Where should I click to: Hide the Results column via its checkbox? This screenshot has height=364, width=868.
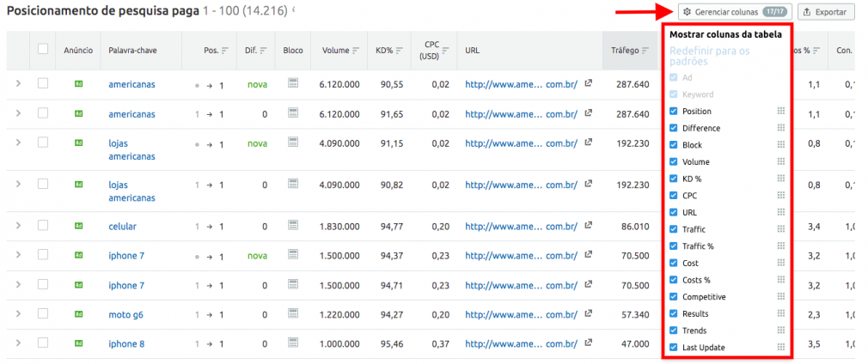673,313
